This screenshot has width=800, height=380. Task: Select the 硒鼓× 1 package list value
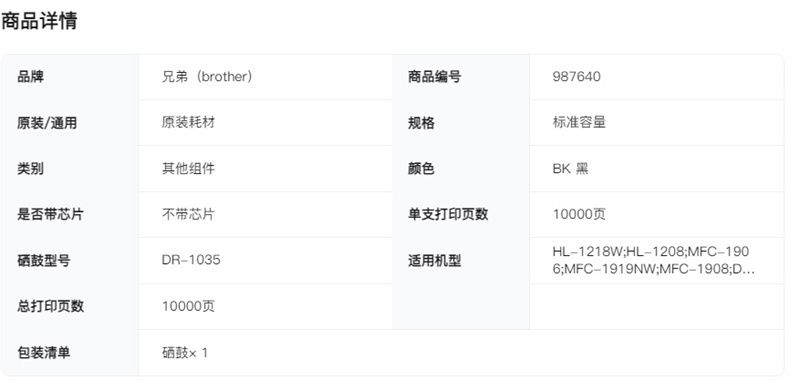(x=185, y=352)
